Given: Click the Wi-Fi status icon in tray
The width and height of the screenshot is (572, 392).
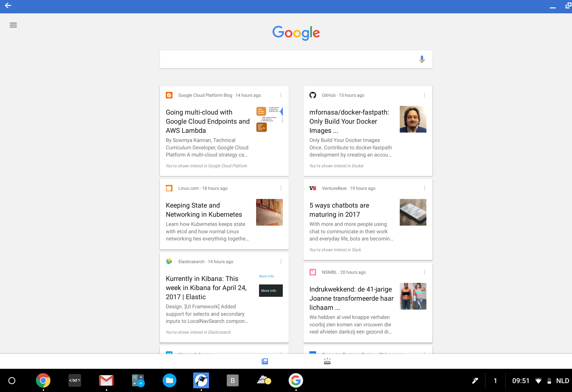Looking at the screenshot, I should tap(538, 381).
